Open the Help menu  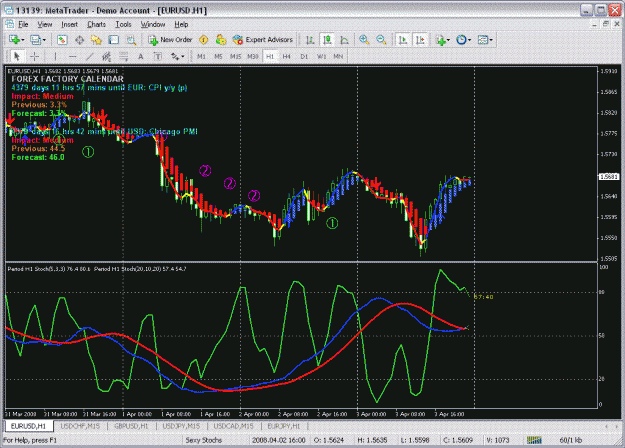[181, 24]
